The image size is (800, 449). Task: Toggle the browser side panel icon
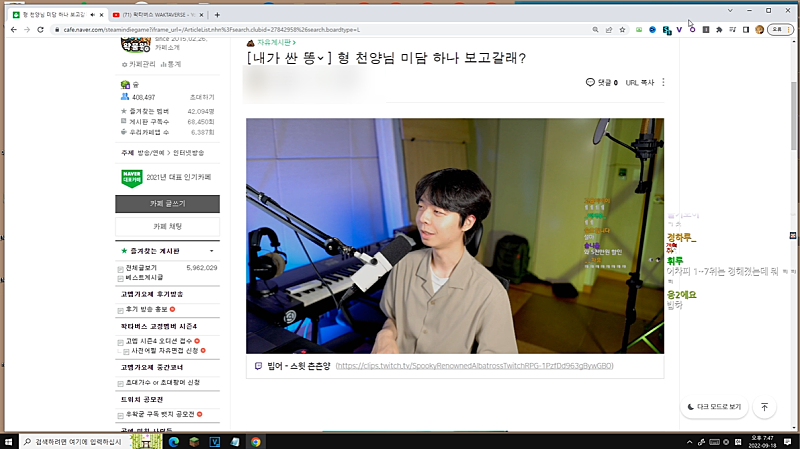click(746, 30)
